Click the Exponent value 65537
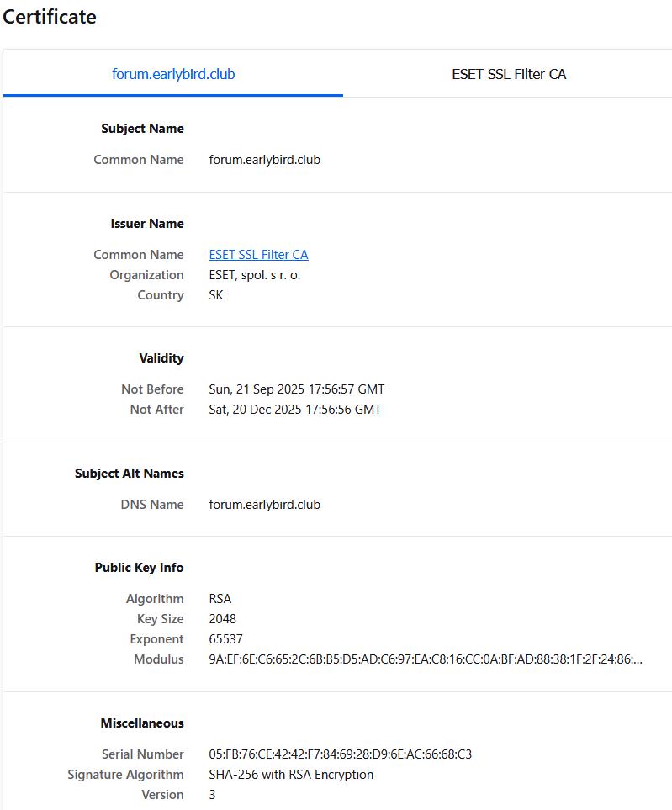The width and height of the screenshot is (672, 810). tap(225, 639)
